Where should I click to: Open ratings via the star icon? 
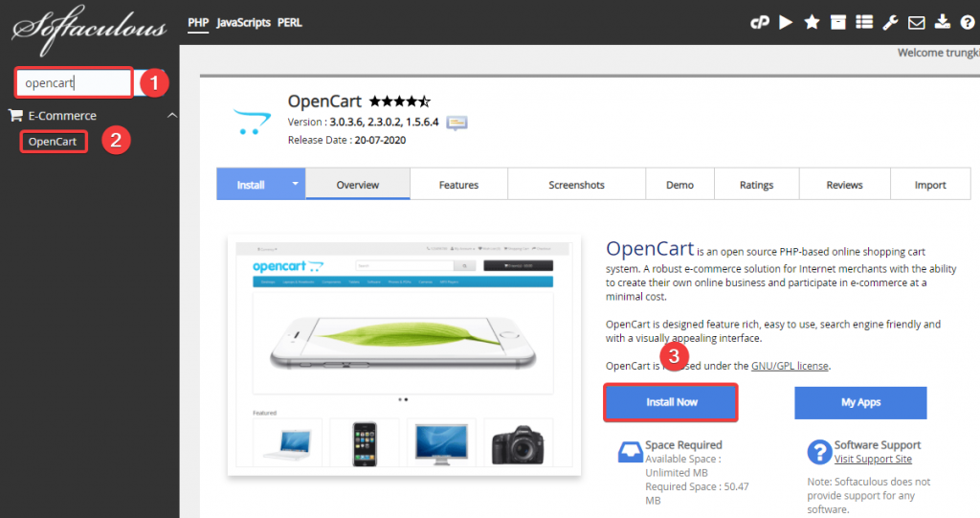812,23
